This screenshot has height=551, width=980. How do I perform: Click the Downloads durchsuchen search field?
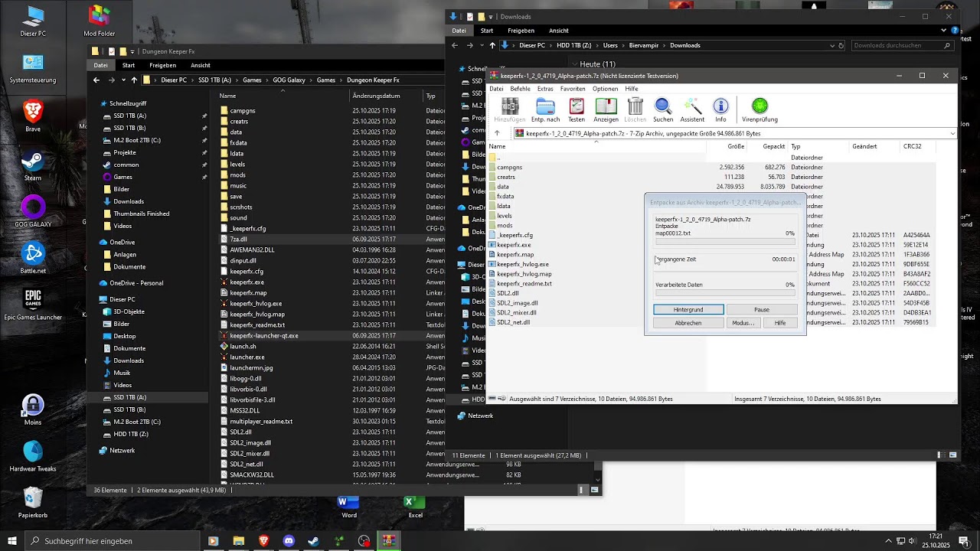[903, 45]
